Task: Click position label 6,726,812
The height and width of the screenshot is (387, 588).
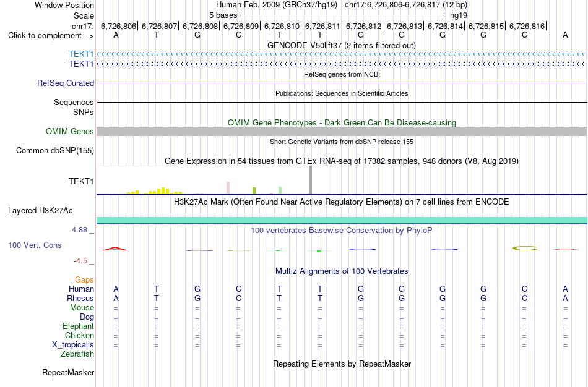Action: [x=363, y=26]
